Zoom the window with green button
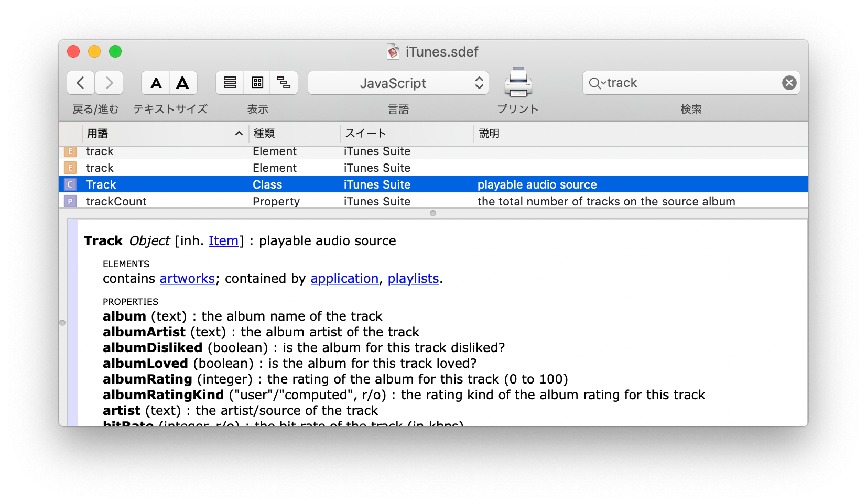 (115, 51)
